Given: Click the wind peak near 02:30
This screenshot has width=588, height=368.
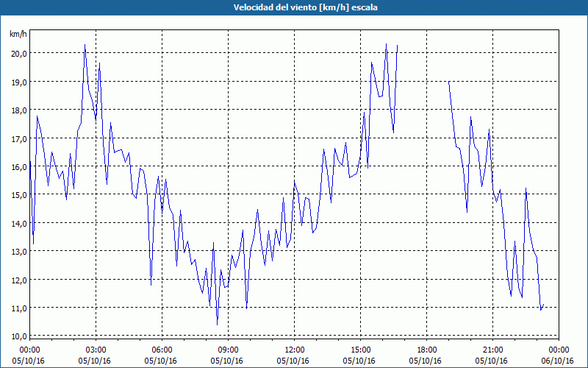Looking at the screenshot, I should pyautogui.click(x=85, y=45).
